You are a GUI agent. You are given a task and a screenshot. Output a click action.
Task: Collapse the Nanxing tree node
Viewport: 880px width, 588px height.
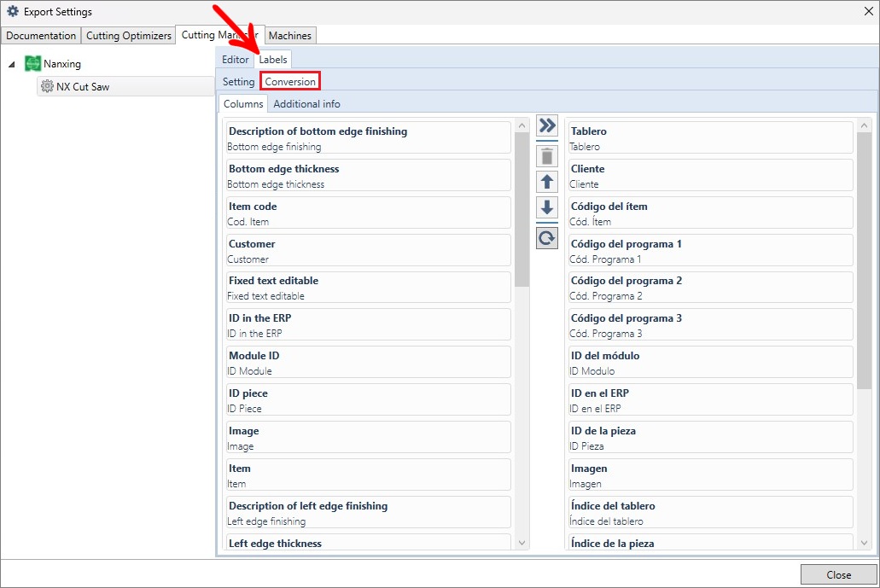pos(12,65)
